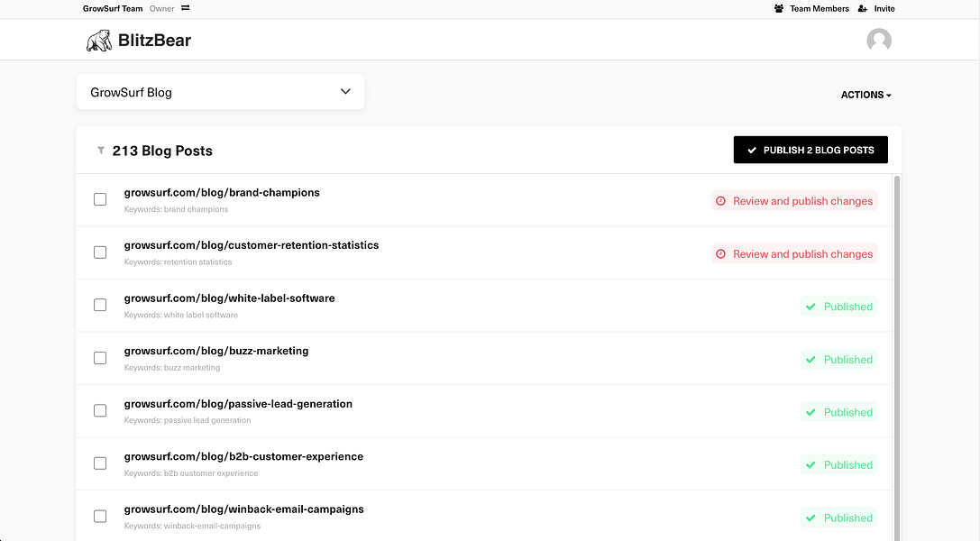This screenshot has height=541, width=980.
Task: Click the Invite menu item
Action: 884,9
